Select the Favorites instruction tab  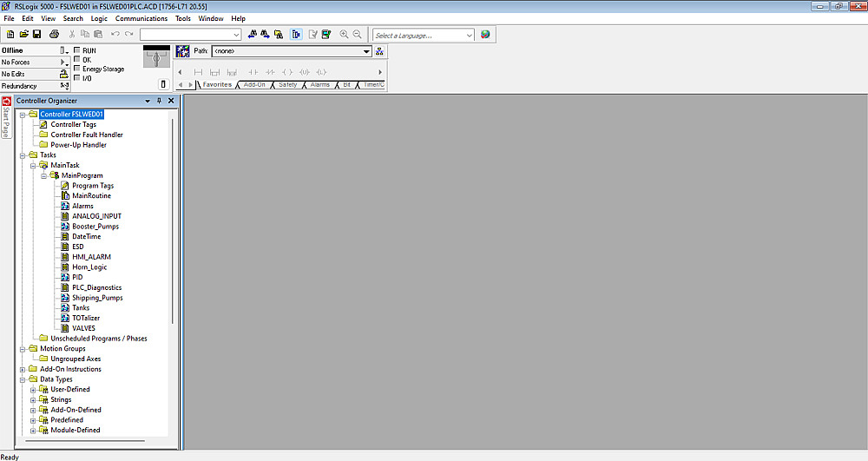pos(216,85)
